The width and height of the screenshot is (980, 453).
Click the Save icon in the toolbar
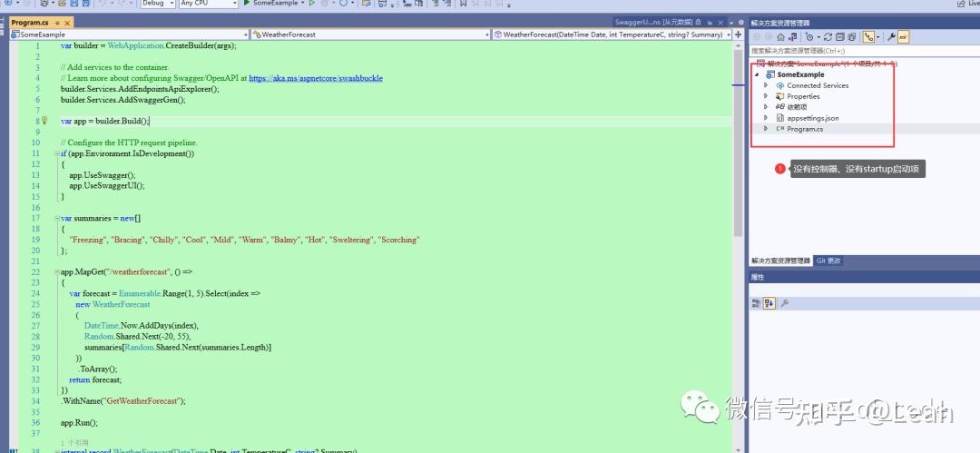[74, 3]
